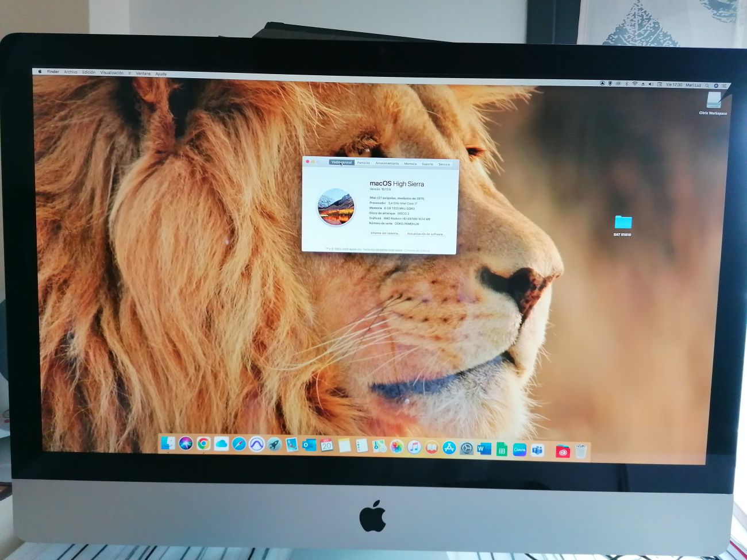Open the Ayuda menu
Screen dimensions: 747x560
pyautogui.click(x=161, y=74)
